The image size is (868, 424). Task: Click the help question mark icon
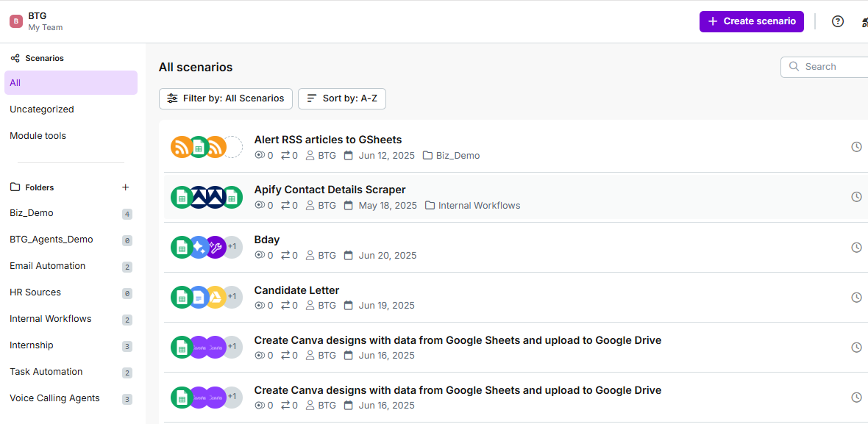click(837, 21)
